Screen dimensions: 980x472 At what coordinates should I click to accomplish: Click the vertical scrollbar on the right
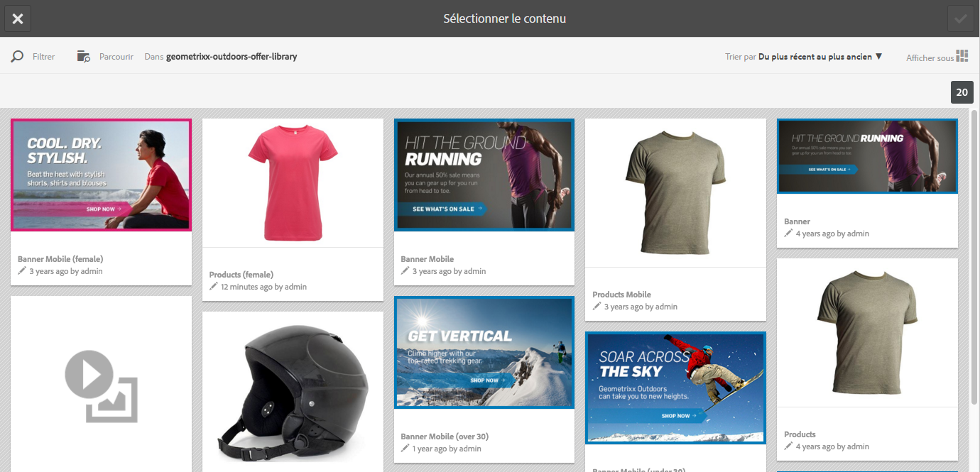click(x=975, y=257)
